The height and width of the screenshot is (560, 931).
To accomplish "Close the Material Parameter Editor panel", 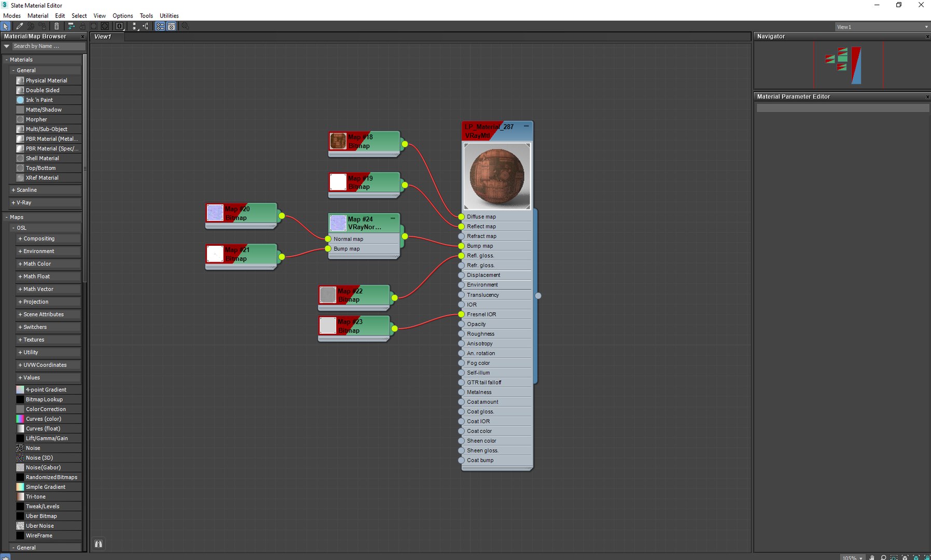I will click(927, 97).
